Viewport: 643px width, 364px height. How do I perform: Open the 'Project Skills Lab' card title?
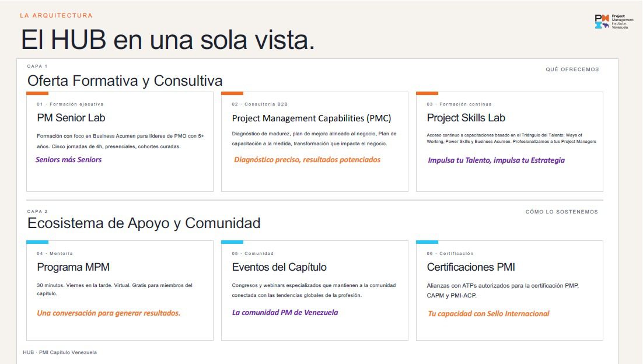tap(466, 118)
